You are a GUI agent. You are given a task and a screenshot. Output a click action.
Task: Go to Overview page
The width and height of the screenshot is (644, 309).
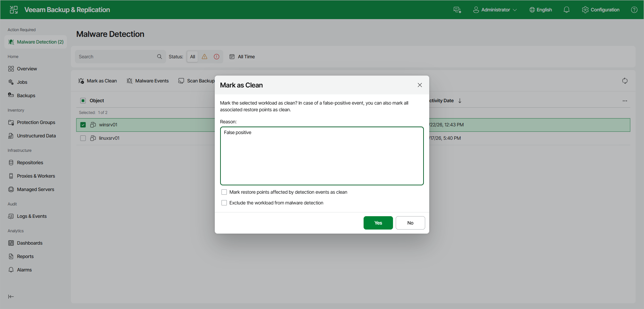22,69
